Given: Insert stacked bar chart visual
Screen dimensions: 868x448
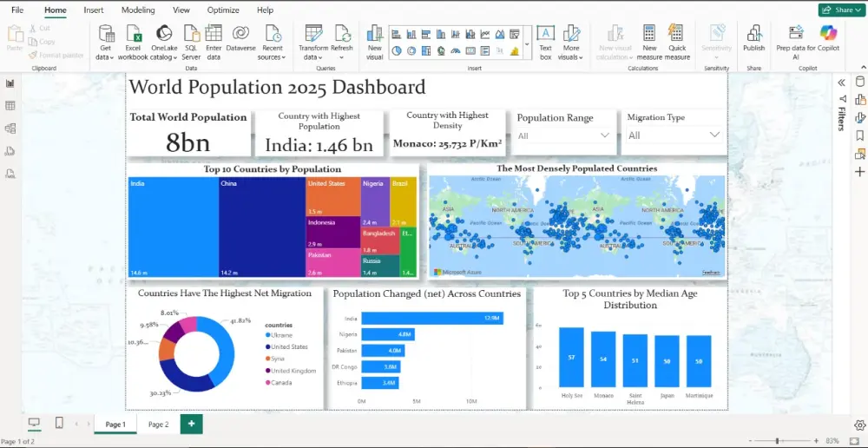Looking at the screenshot, I should click(x=397, y=35).
